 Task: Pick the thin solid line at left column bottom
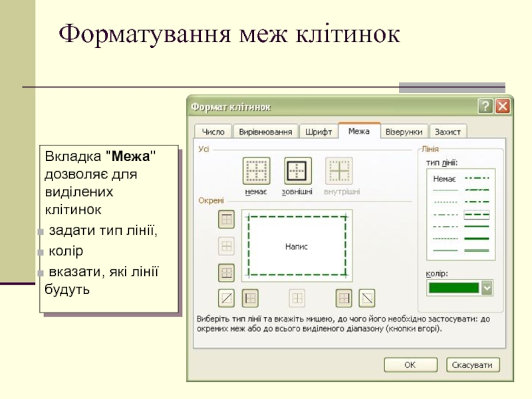pyautogui.click(x=446, y=251)
